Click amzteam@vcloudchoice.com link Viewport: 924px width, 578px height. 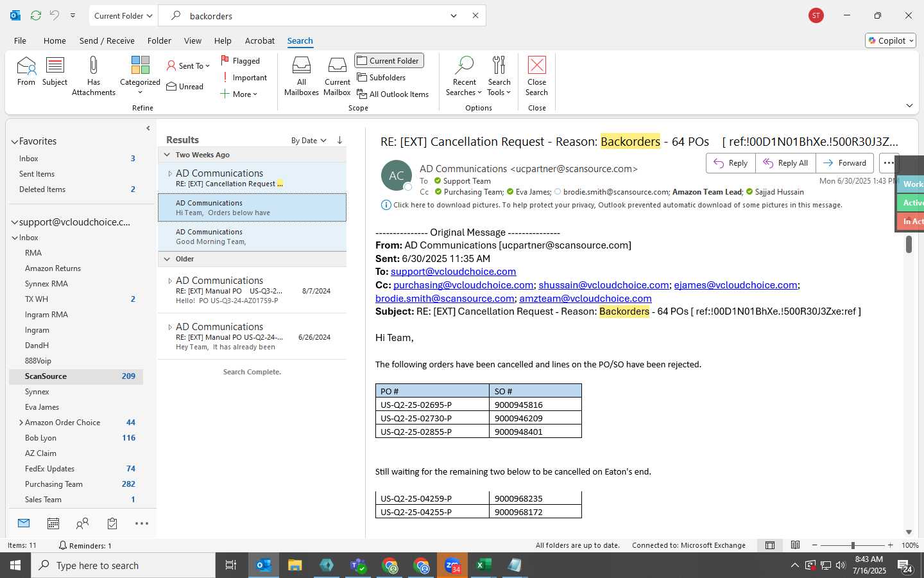pyautogui.click(x=585, y=298)
